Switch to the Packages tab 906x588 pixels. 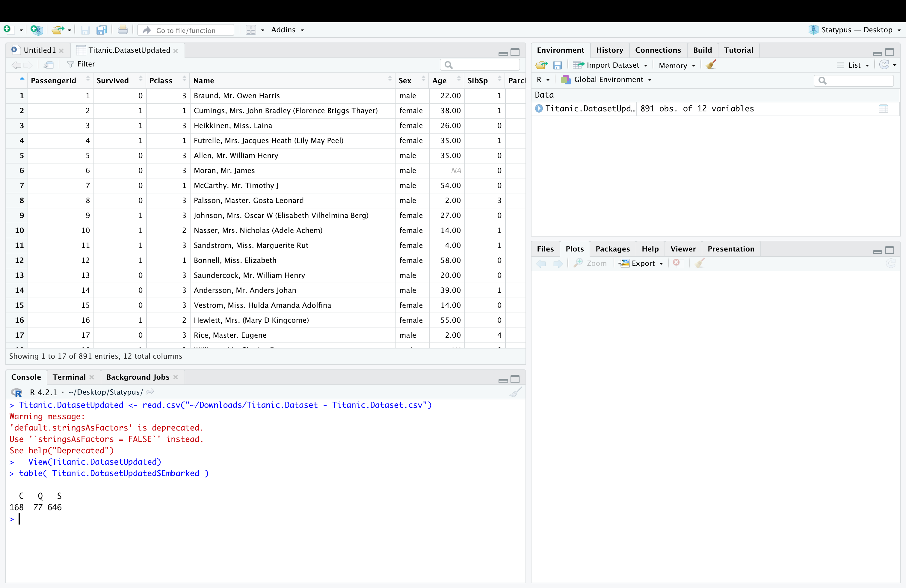pyautogui.click(x=612, y=249)
